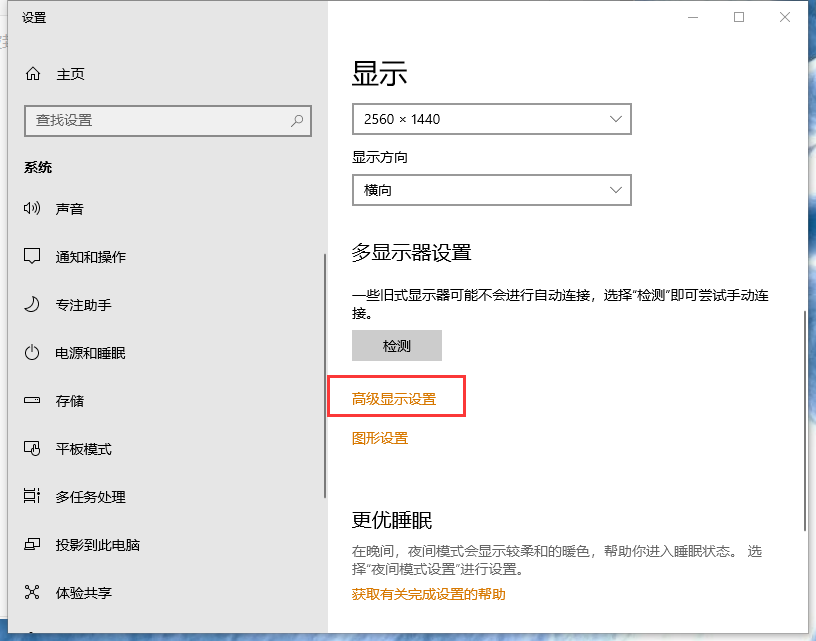Click the 检测 button
The height and width of the screenshot is (641, 816).
pyautogui.click(x=397, y=345)
